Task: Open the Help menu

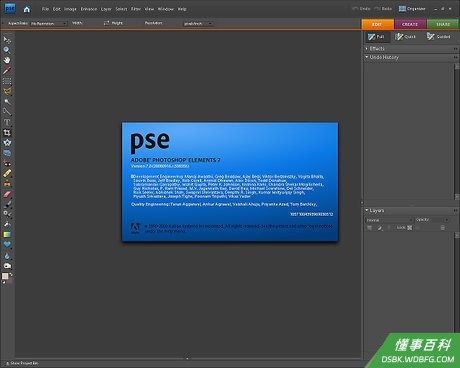Action: [x=182, y=9]
